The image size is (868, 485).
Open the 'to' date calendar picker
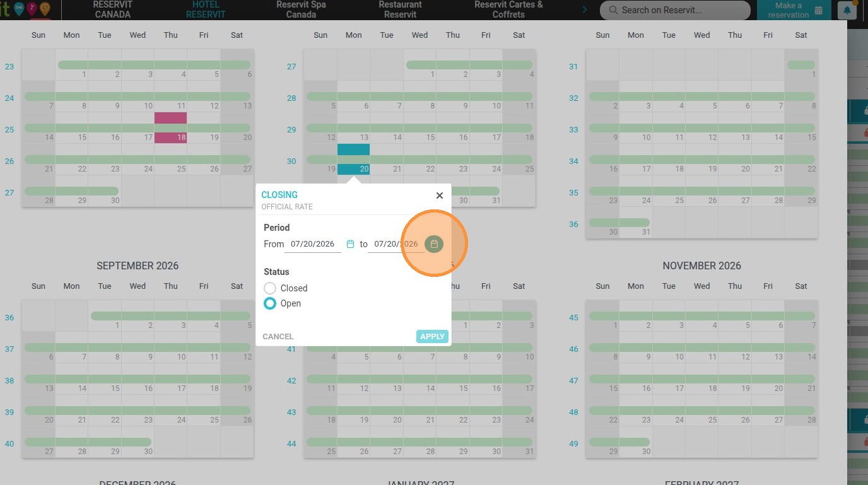[x=434, y=244]
